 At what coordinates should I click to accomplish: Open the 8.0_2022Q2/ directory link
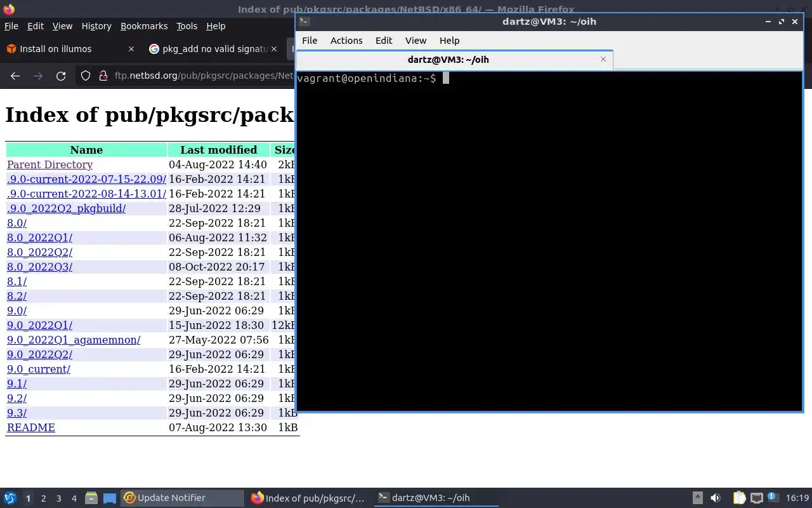click(x=39, y=252)
